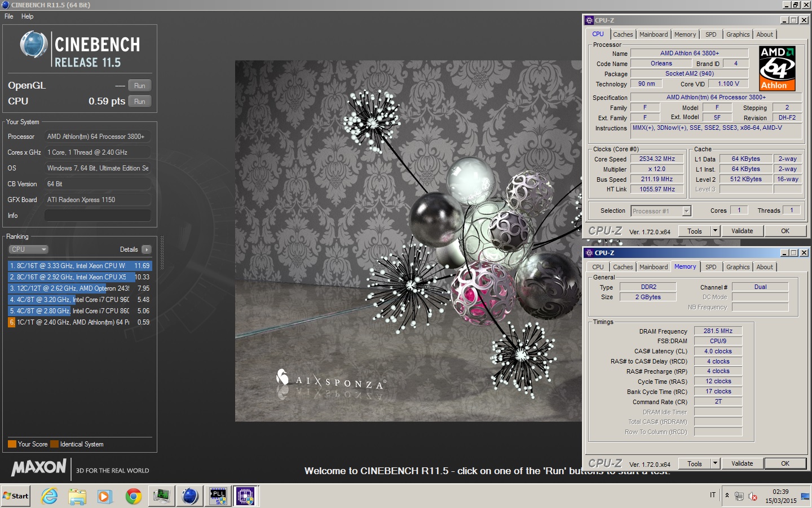Open the CPU ranking type dropdown

28,249
